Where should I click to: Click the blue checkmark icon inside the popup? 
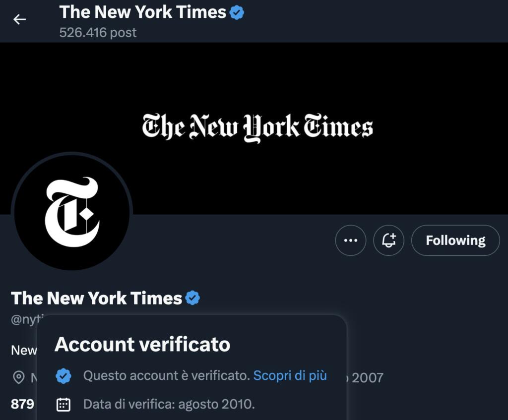point(63,376)
